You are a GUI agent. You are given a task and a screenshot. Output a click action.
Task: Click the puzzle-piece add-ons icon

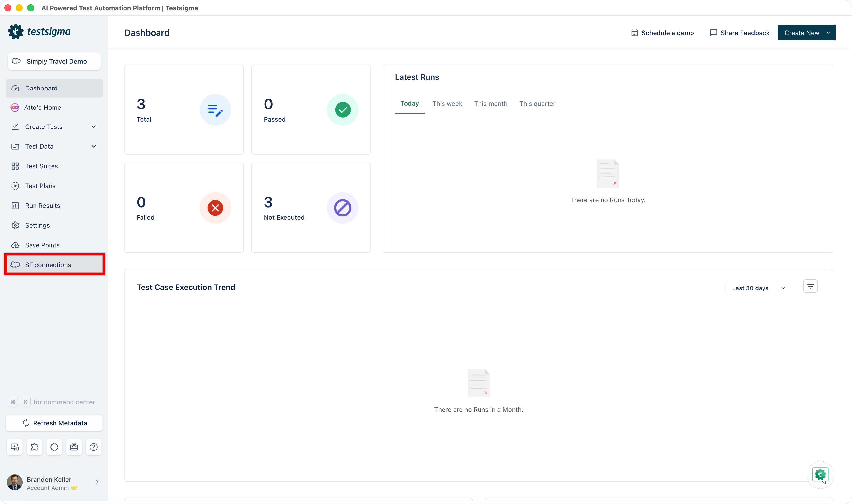click(34, 447)
